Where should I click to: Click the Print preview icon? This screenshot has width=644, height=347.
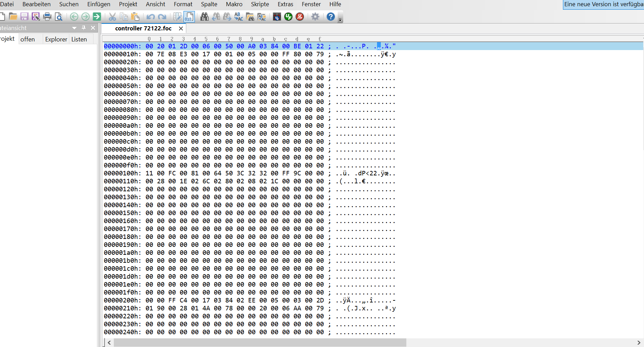(59, 17)
